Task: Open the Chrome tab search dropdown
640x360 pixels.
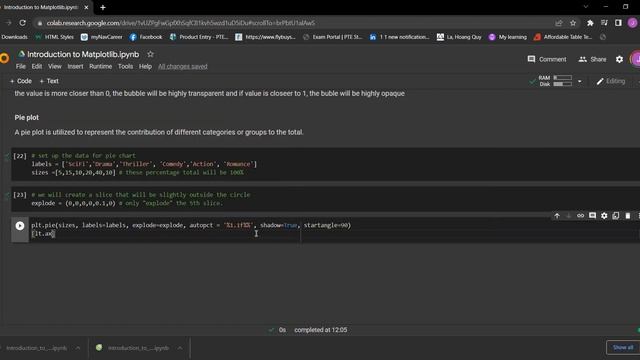Action: [586, 7]
